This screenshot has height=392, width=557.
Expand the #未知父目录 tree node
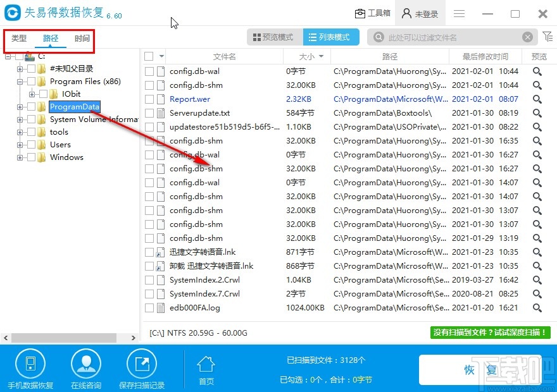pyautogui.click(x=20, y=68)
